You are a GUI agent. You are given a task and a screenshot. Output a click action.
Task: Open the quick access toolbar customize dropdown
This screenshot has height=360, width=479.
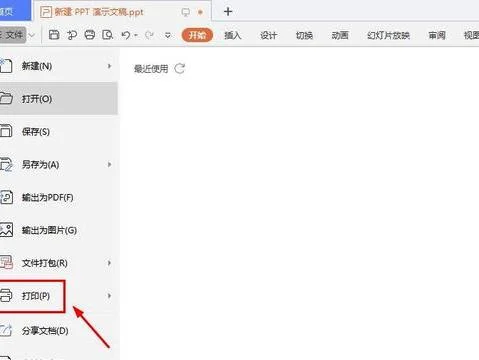pos(168,35)
